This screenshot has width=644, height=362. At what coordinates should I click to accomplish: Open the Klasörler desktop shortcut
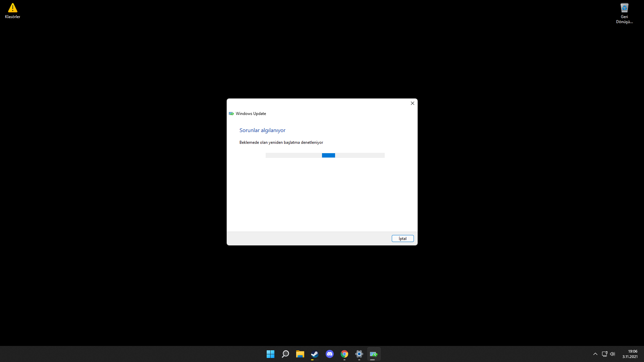click(x=12, y=10)
